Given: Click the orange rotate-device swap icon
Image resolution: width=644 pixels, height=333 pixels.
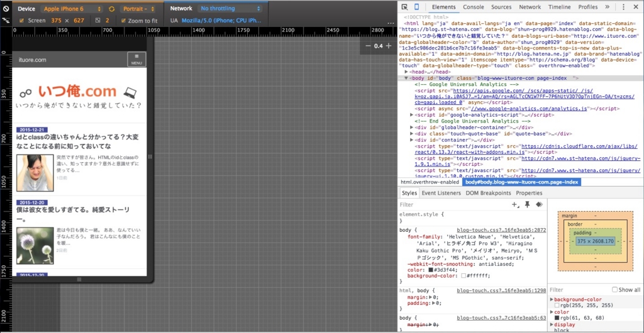Looking at the screenshot, I should (x=112, y=9).
